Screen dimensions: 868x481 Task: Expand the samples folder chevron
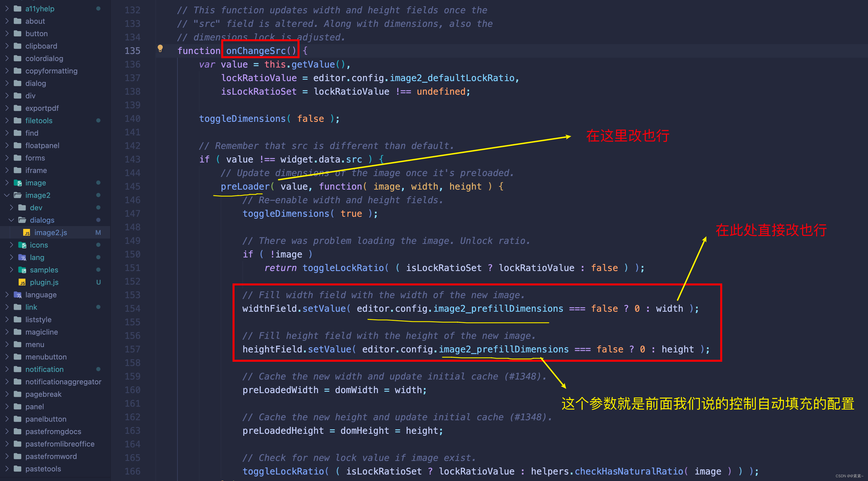pyautogui.click(x=12, y=270)
